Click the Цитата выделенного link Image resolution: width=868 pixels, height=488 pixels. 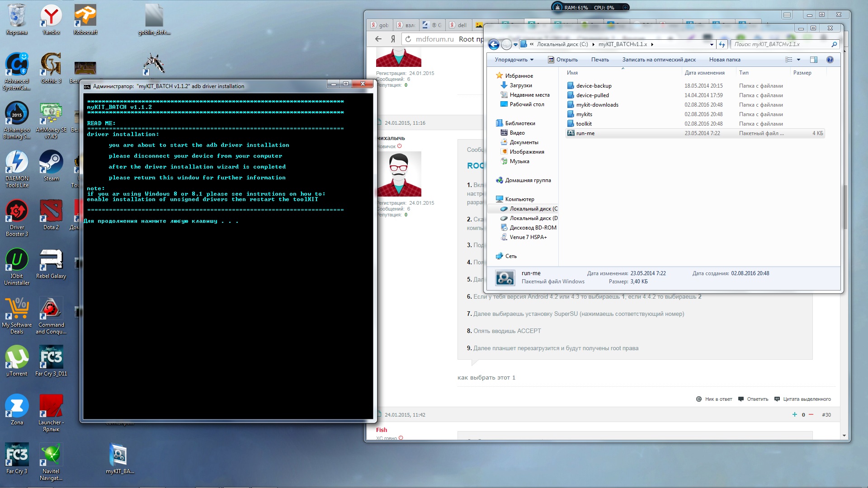click(x=807, y=399)
